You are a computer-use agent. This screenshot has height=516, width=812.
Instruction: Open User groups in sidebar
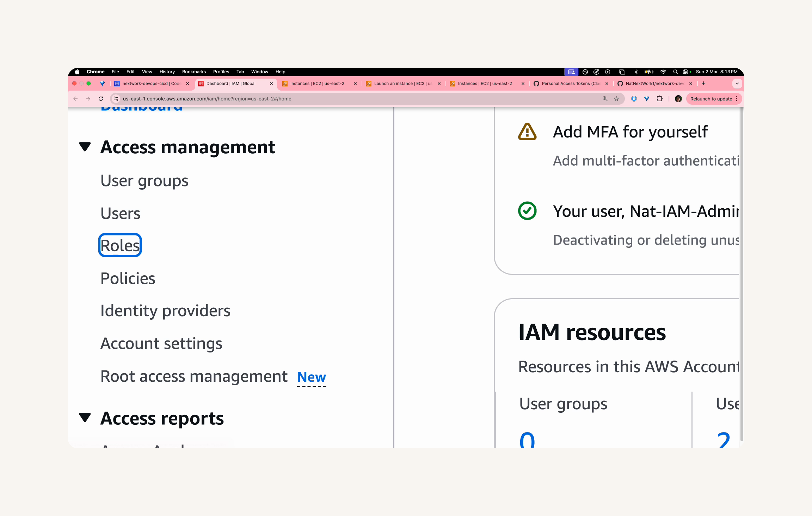(x=144, y=181)
